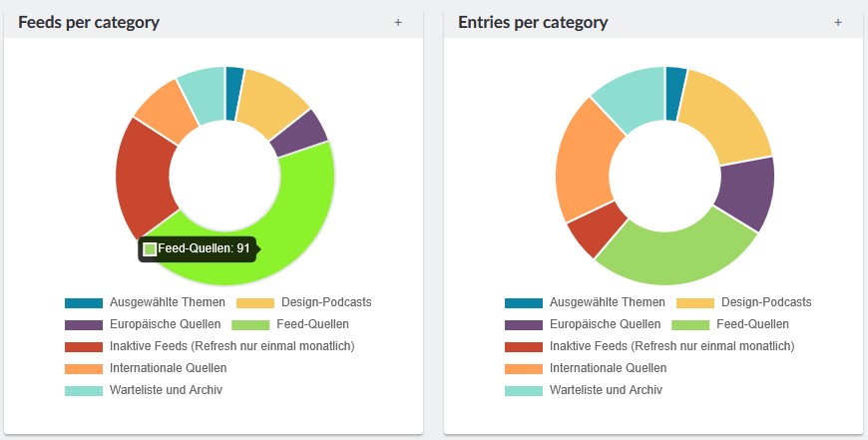Click Entries per category heading
The width and height of the screenshot is (868, 440).
point(533,22)
